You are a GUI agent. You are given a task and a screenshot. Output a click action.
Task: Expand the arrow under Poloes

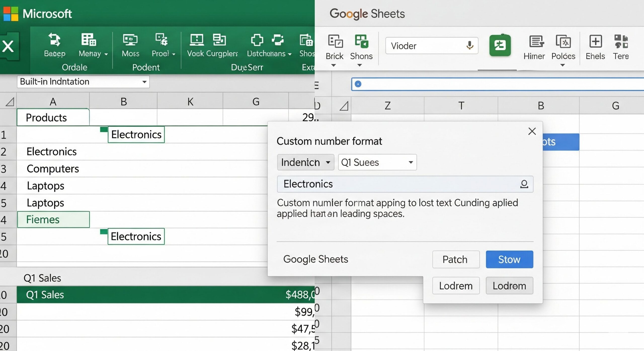click(563, 65)
